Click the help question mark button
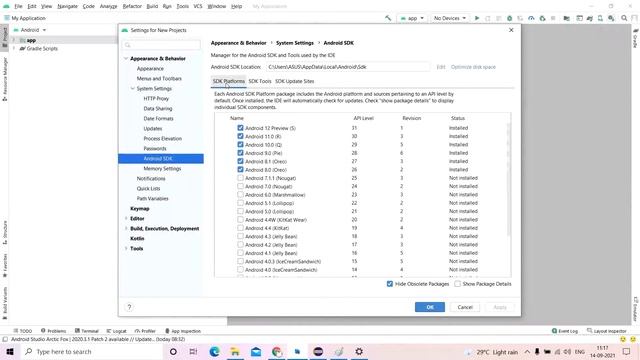Viewport: 640px width, 360px height. 129,307
